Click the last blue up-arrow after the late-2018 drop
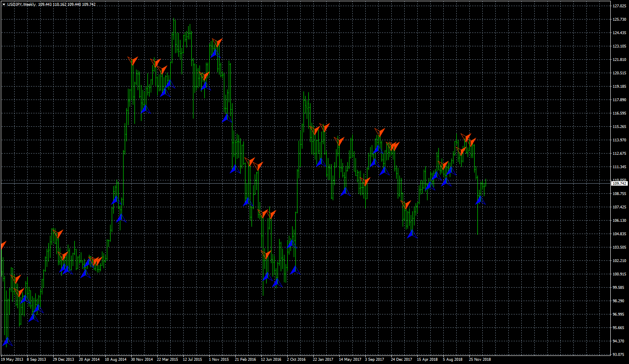This screenshot has height=364, width=629. 480,201
